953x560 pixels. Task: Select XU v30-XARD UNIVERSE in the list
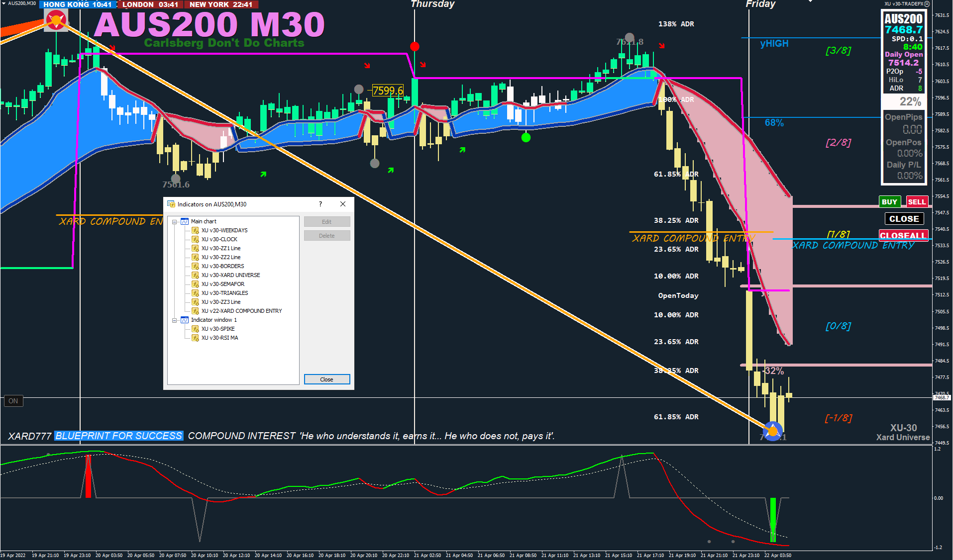tap(230, 275)
